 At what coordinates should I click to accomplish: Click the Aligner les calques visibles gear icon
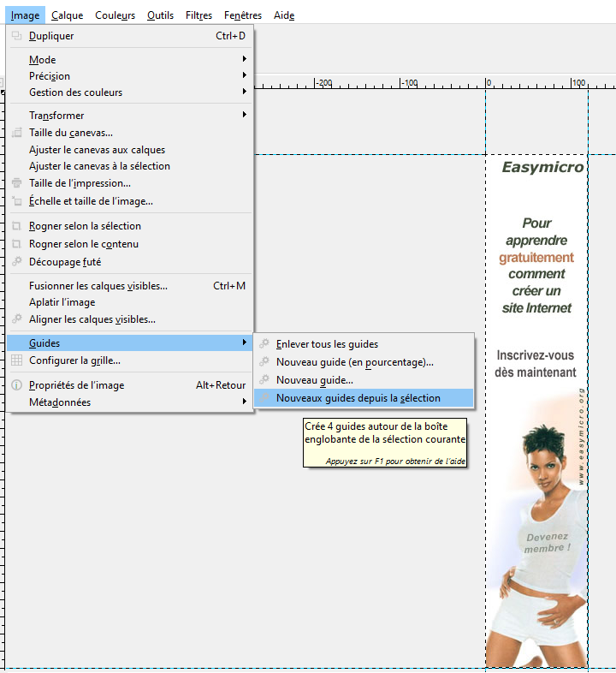click(16, 319)
